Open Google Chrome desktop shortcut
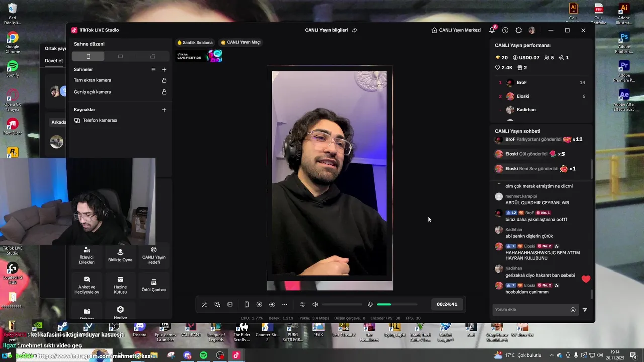644x362 pixels. [x=13, y=43]
